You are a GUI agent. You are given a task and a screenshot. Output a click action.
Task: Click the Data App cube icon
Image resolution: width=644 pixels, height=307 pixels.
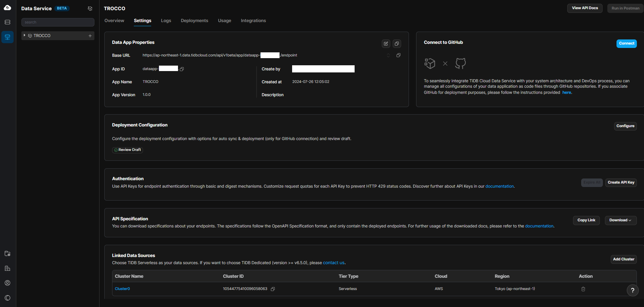pos(430,63)
